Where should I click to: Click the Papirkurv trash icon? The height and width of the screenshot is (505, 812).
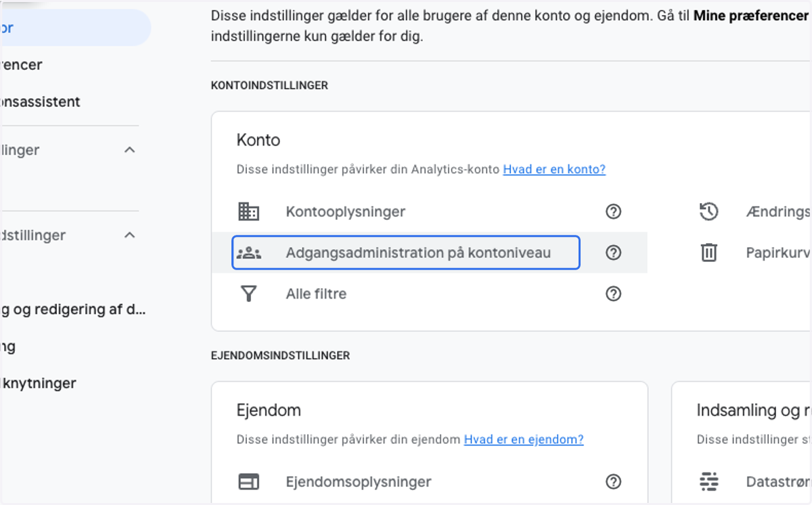pyautogui.click(x=708, y=253)
